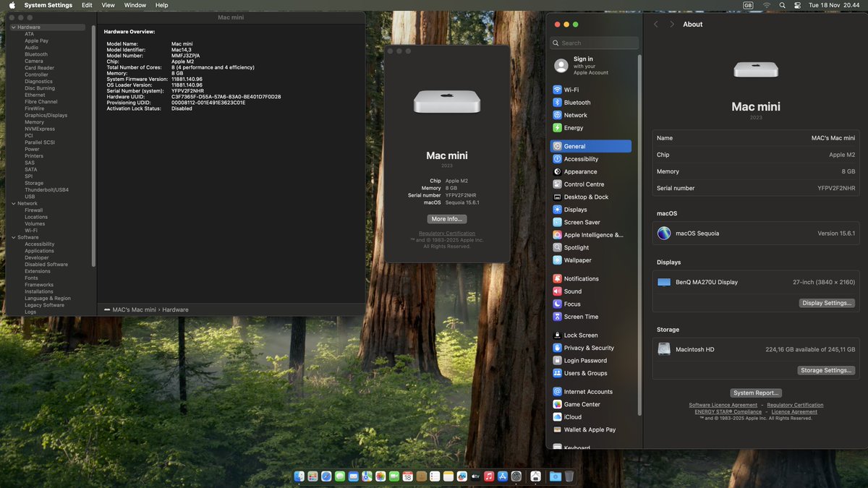Screen dimensions: 868x488
Task: Select Appearance settings
Action: (591, 172)
